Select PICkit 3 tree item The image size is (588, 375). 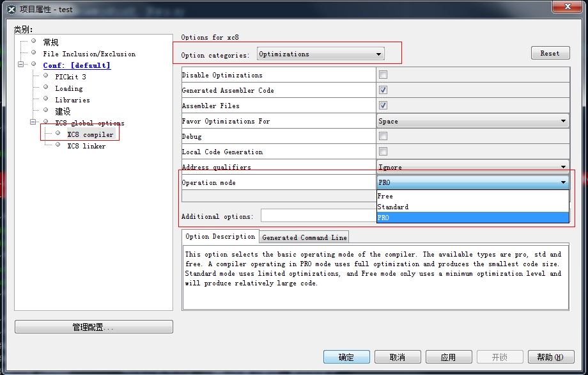pyautogui.click(x=70, y=77)
